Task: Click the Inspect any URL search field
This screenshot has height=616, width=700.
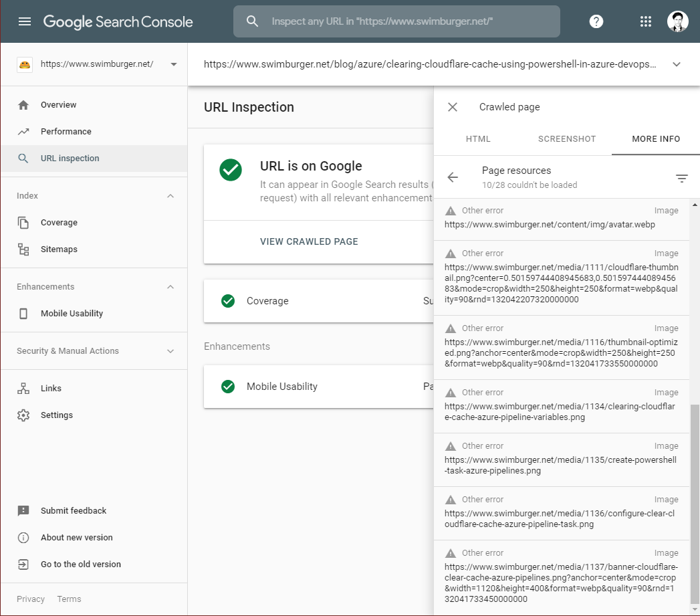Action: (396, 21)
